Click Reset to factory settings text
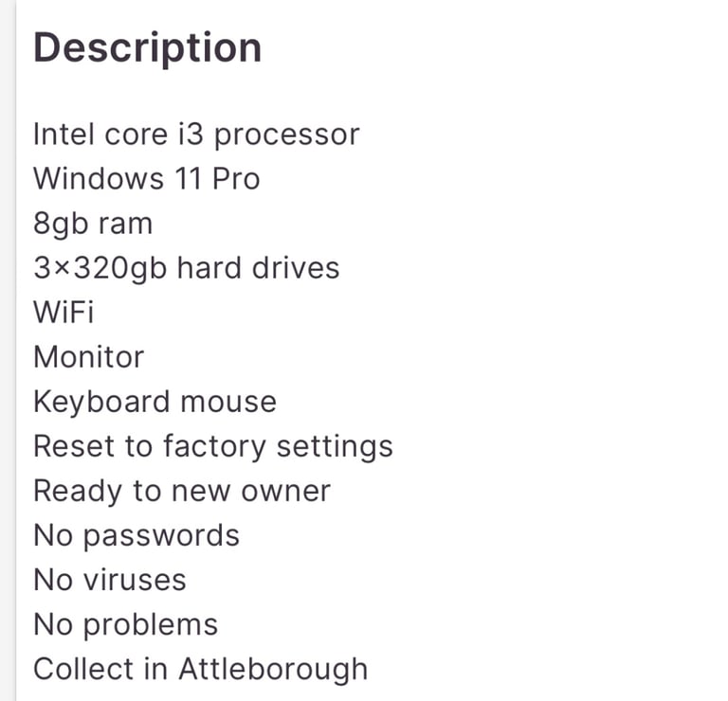Viewport: 728px width, 701px height. coord(213,446)
